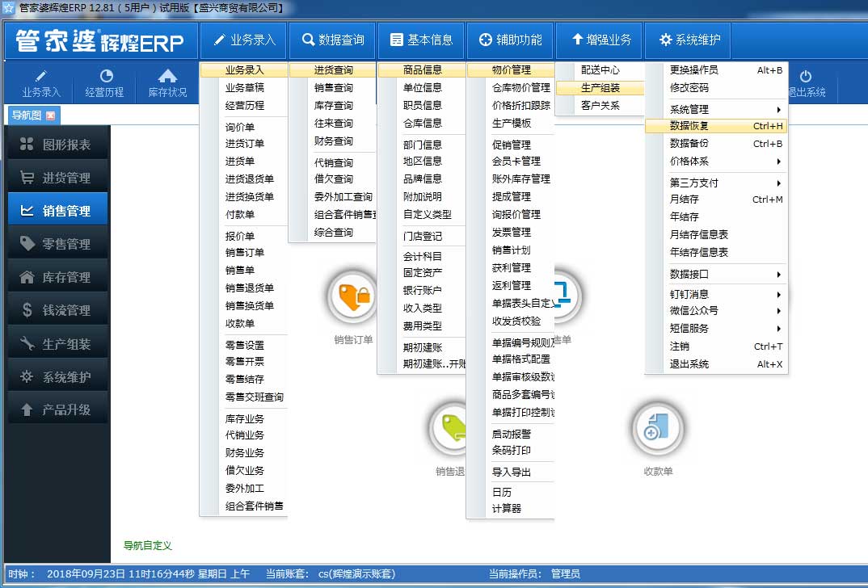
Task: Select 数据备份 menu entry
Action: (716, 143)
